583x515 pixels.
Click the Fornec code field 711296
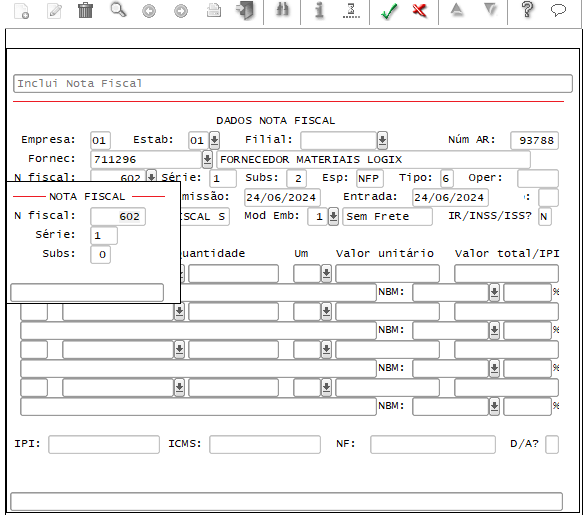click(146, 160)
